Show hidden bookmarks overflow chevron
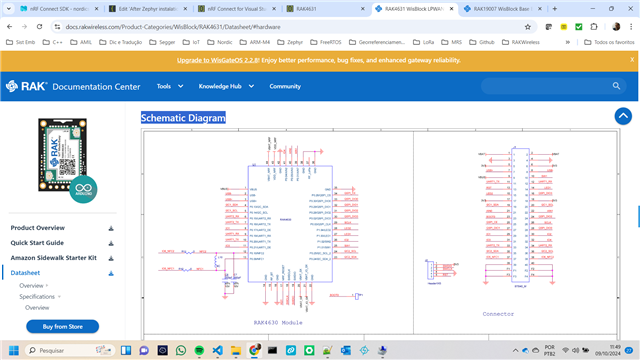This screenshot has height=360, width=640. pyautogui.click(x=567, y=42)
